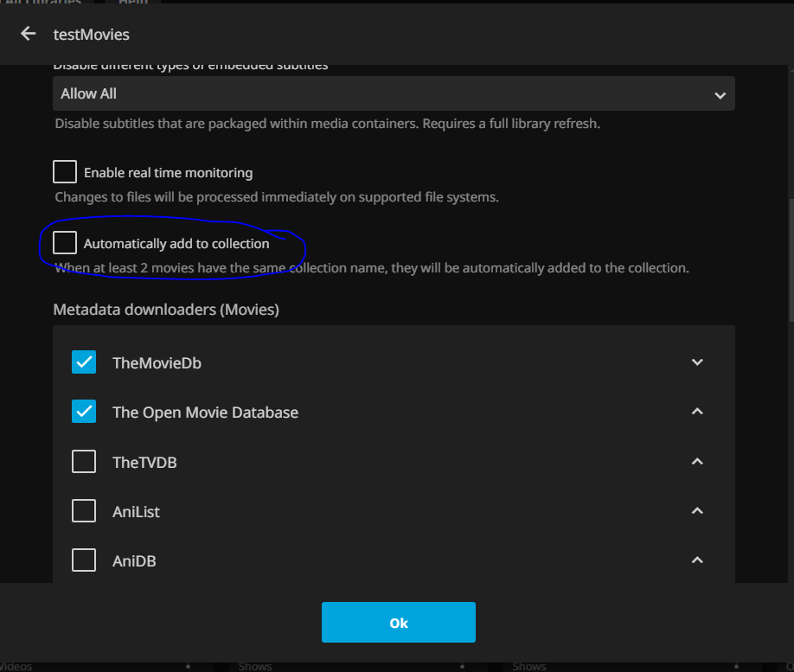
Task: Move TheMovieDb down with its arrow
Action: [697, 362]
